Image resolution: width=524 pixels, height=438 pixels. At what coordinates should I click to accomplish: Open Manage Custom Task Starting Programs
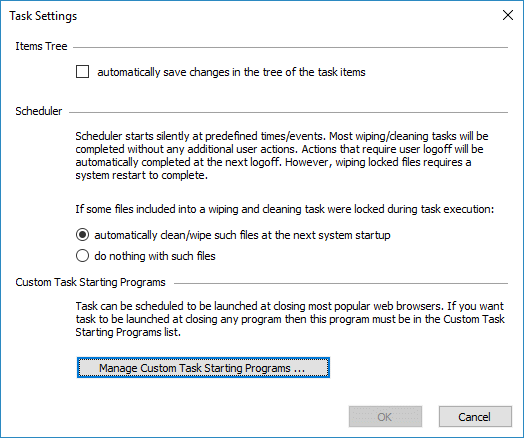pyautogui.click(x=203, y=368)
